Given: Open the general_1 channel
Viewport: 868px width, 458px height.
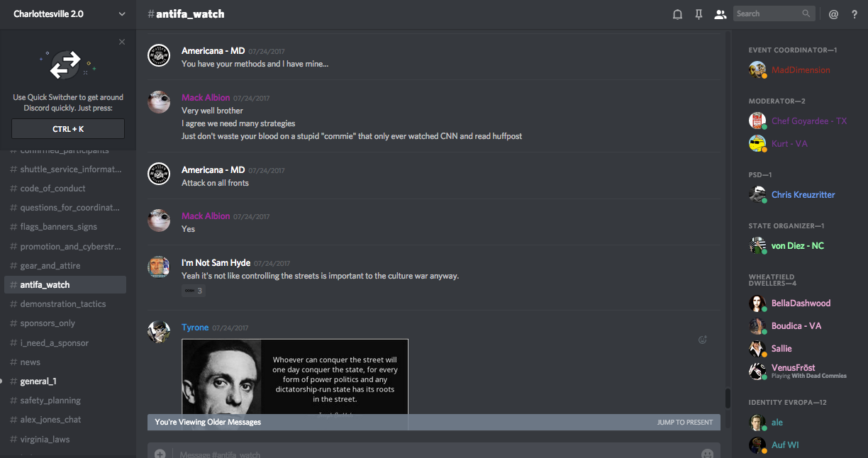Looking at the screenshot, I should pos(38,381).
